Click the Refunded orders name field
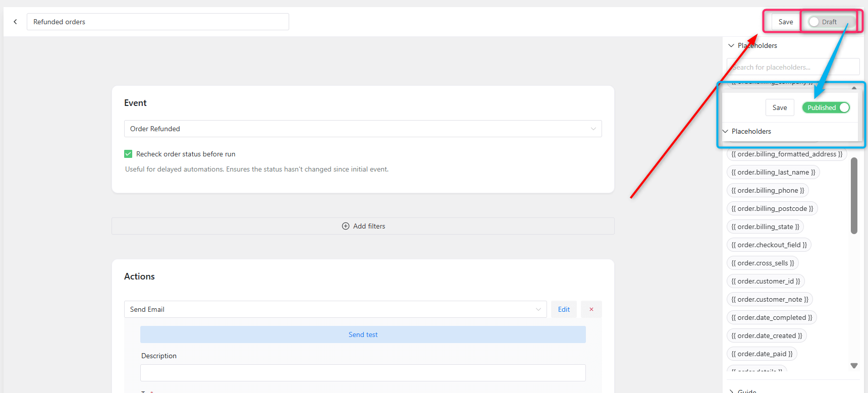 pyautogui.click(x=157, y=22)
